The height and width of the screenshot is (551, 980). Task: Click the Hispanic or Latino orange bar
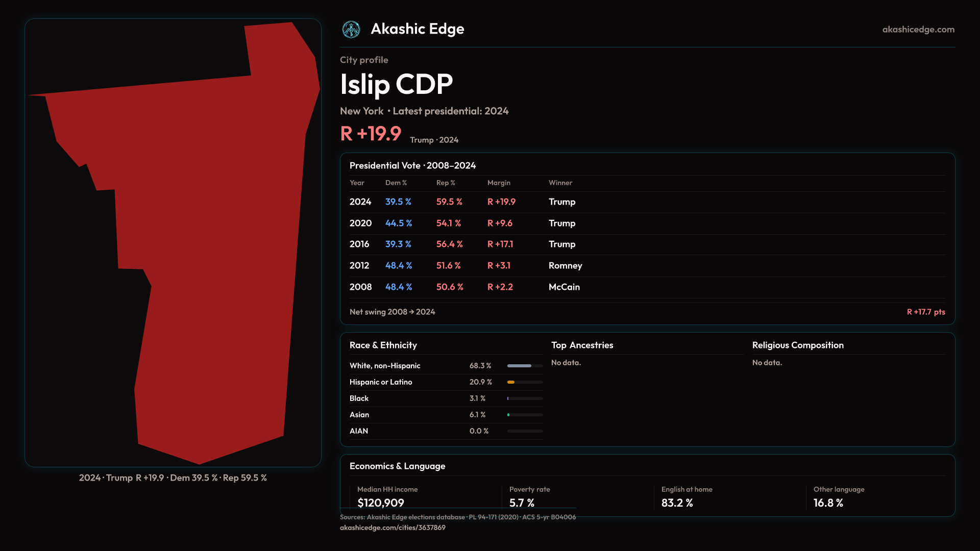(511, 382)
